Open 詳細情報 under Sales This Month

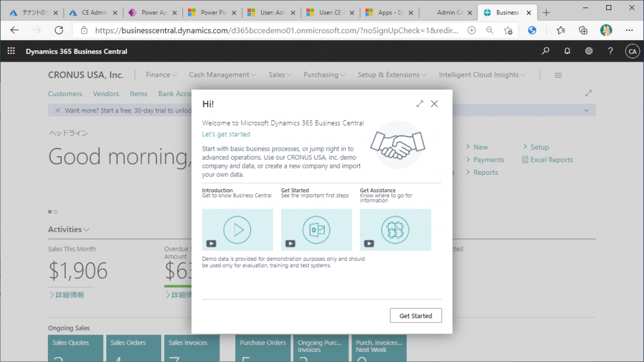[67, 295]
